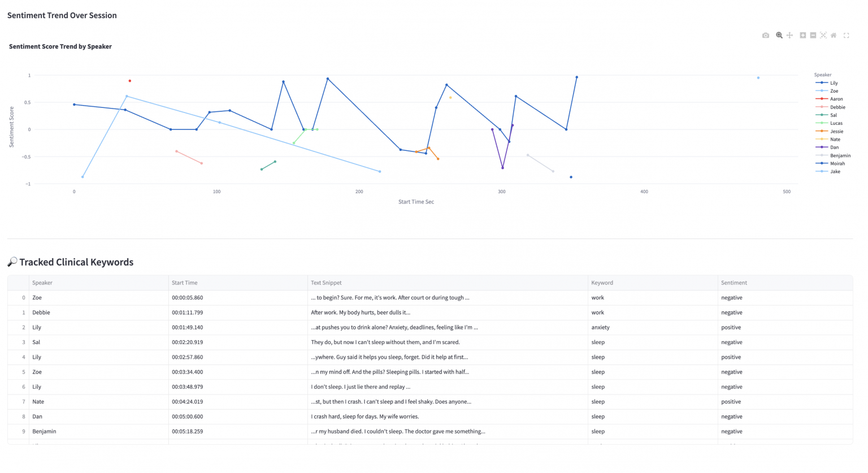The width and height of the screenshot is (868, 473).
Task: Select the Pan arrows tool
Action: pos(789,36)
